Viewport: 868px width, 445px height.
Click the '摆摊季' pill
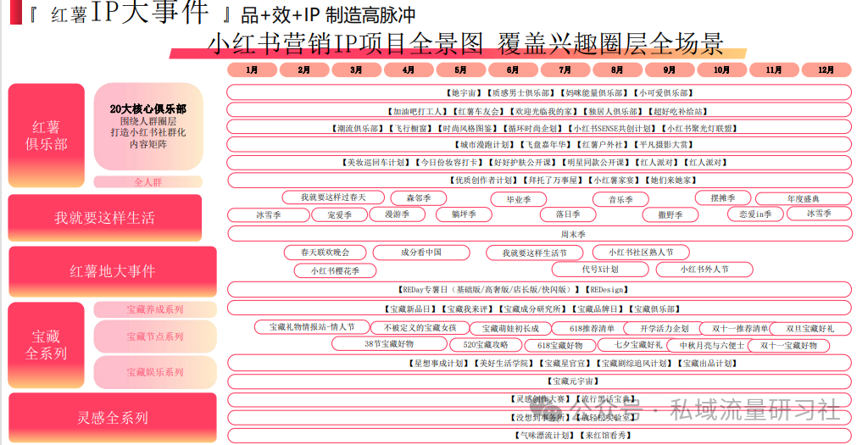pyautogui.click(x=723, y=197)
